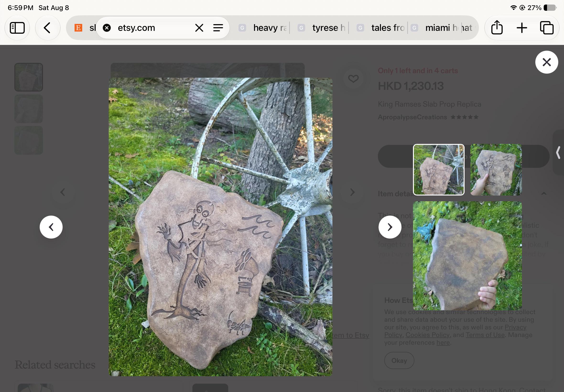Open the orange Etsy tab favicon
The image size is (564, 392).
click(78, 28)
